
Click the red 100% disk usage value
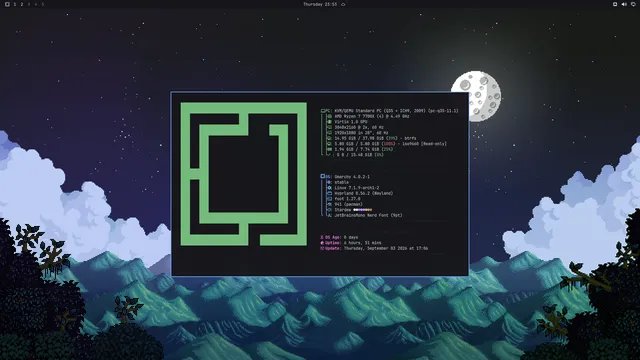(389, 144)
